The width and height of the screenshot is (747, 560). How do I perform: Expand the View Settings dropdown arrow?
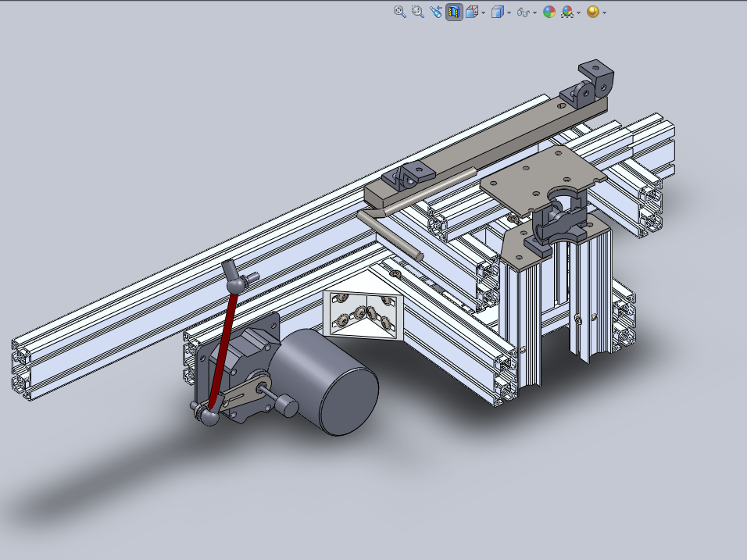coord(604,12)
